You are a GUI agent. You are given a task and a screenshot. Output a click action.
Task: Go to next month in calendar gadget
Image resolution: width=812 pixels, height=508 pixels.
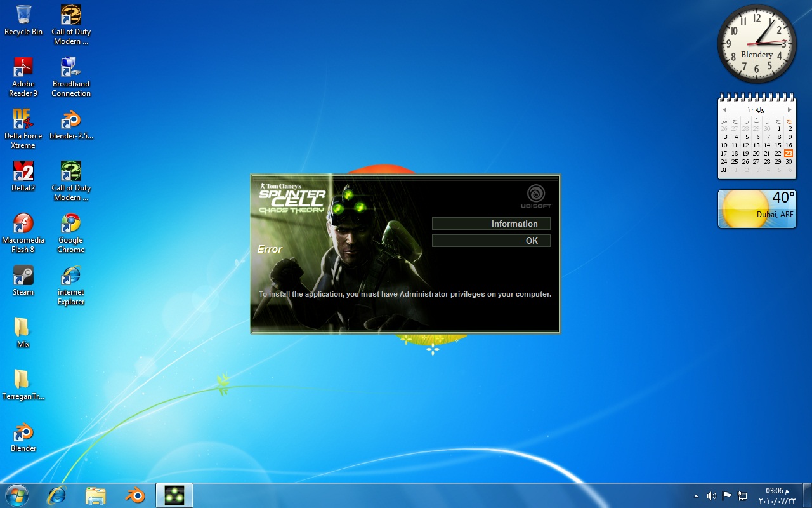point(790,110)
